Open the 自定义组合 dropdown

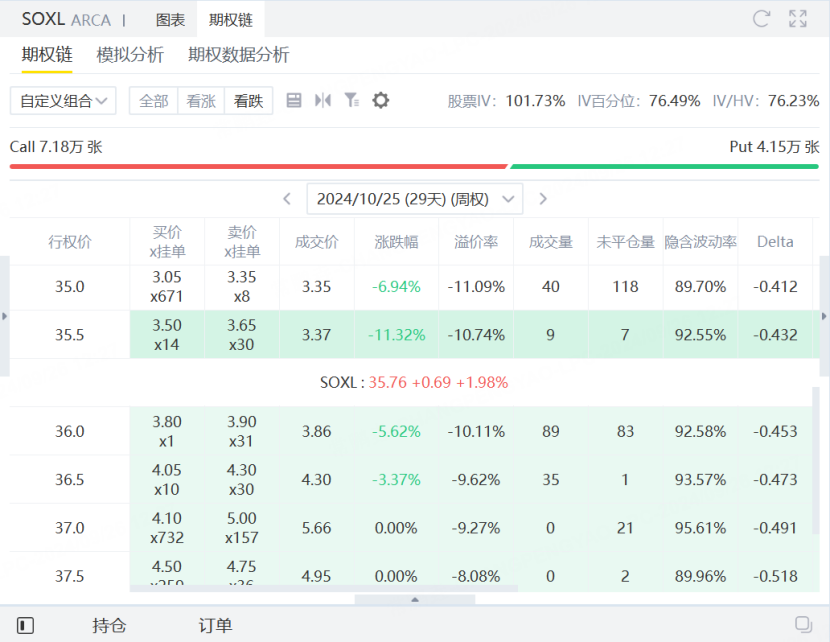pyautogui.click(x=63, y=101)
